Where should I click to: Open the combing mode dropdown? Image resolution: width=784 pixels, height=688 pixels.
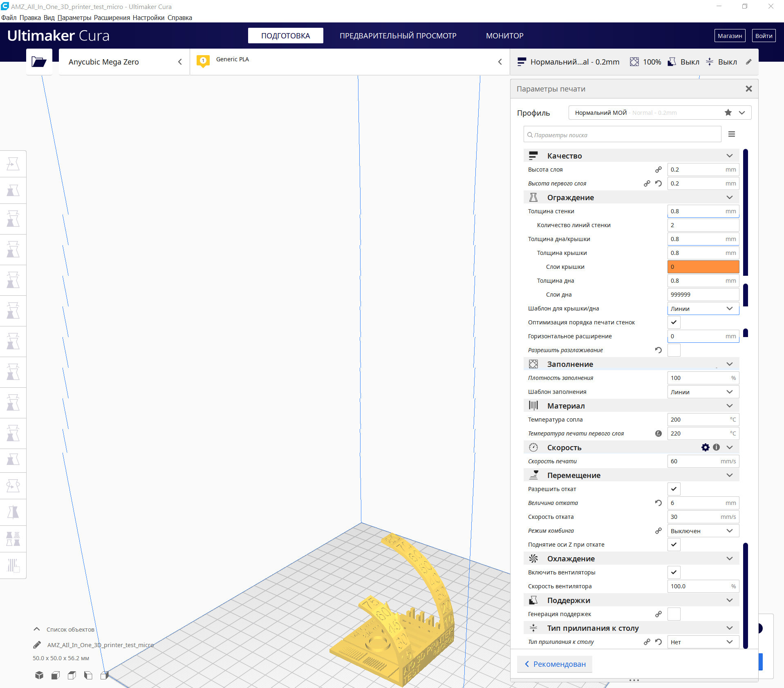703,531
